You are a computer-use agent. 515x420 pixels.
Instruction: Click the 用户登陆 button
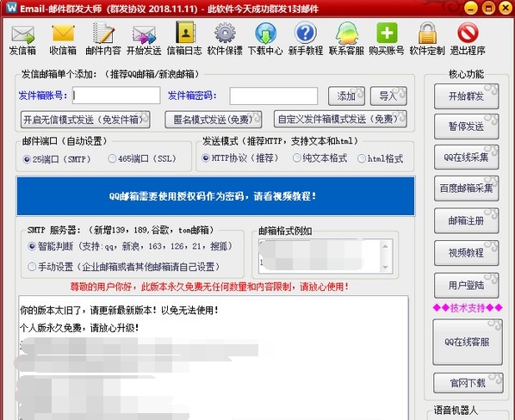pos(467,286)
